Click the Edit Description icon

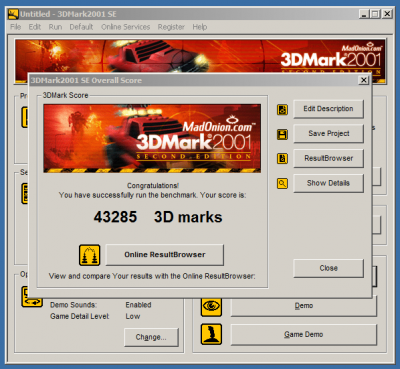point(282,109)
